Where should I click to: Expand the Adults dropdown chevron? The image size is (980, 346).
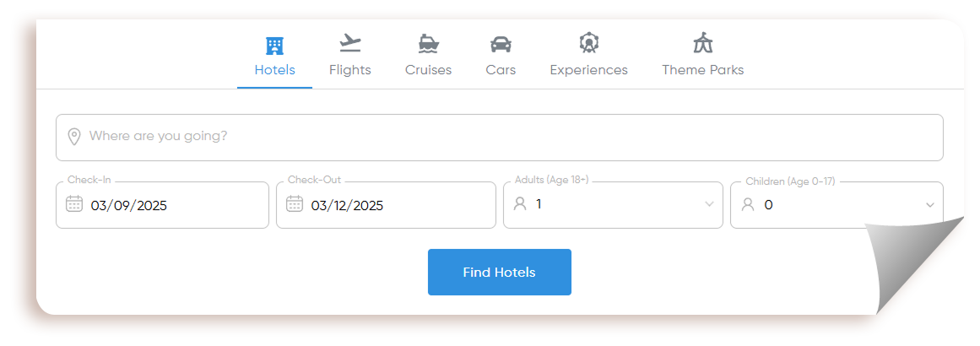click(709, 204)
